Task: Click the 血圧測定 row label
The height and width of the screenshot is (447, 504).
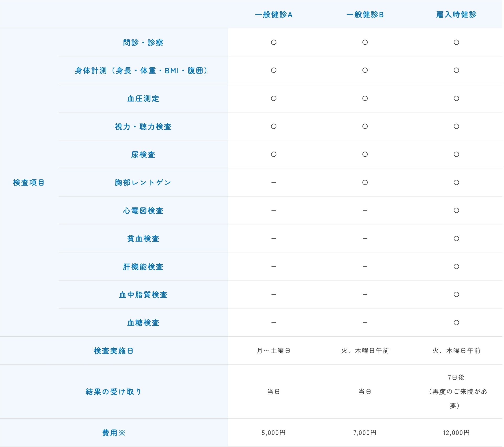Action: coord(143,99)
